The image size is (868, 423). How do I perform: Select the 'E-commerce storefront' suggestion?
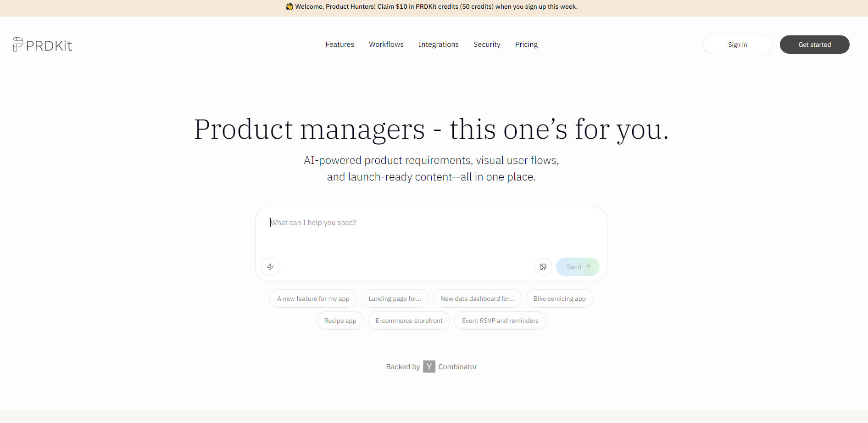point(409,321)
